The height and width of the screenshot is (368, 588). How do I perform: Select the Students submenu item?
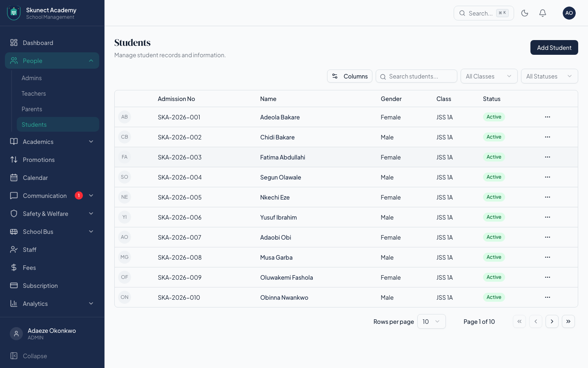point(58,124)
